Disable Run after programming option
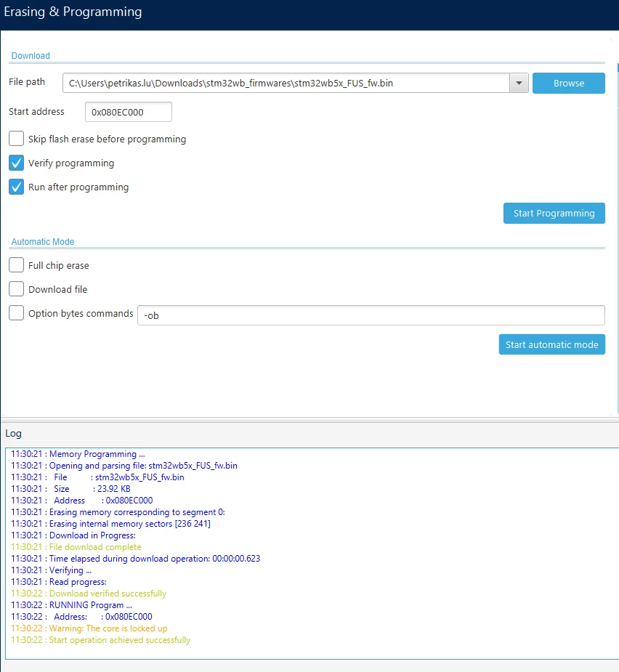Viewport: 619px width, 672px height. click(x=16, y=187)
